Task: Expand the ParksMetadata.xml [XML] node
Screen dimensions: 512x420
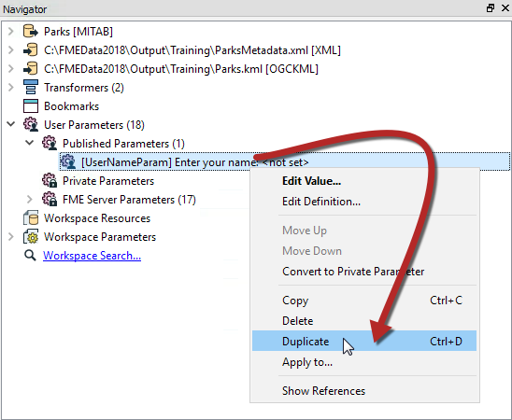Action: (11, 50)
